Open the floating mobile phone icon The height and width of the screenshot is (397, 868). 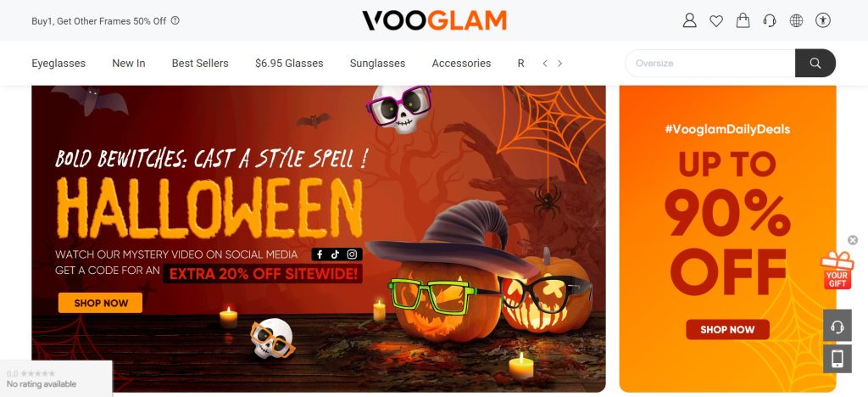(837, 359)
